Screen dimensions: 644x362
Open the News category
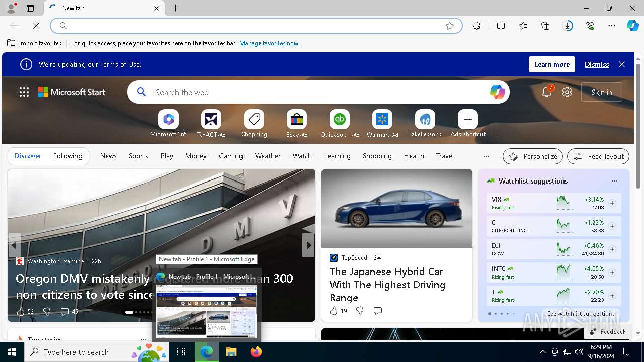coord(108,156)
